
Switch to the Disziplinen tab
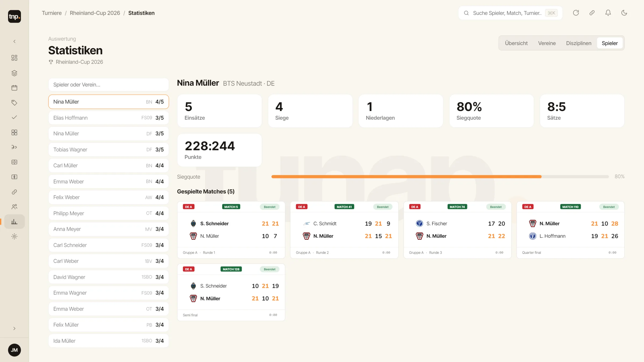point(579,43)
